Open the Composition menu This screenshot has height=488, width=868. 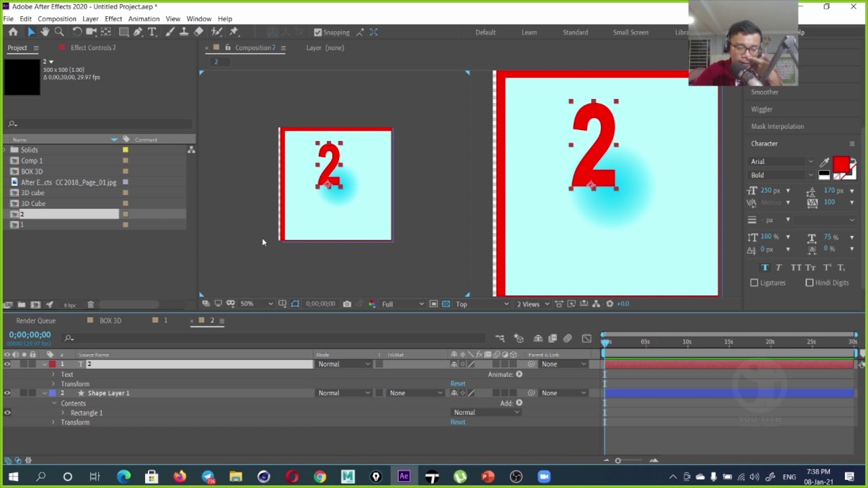click(57, 19)
